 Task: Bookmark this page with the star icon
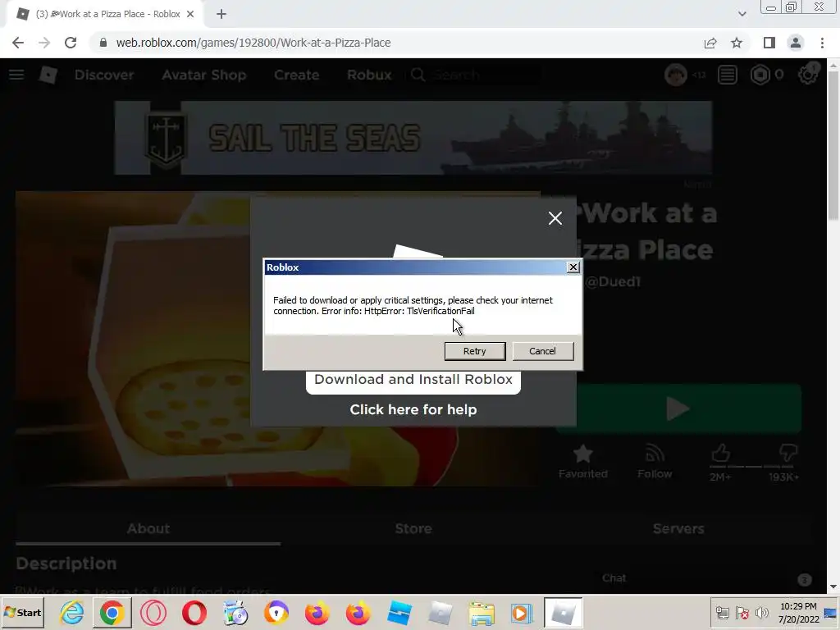[x=737, y=43]
